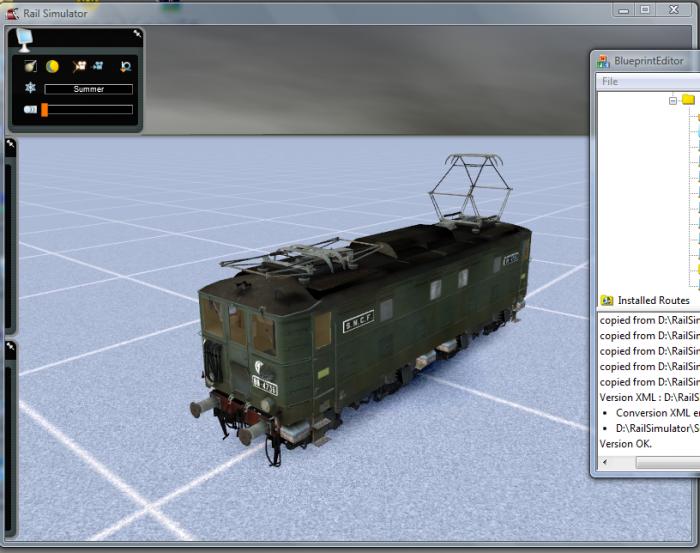Click the pin icon on upper left side panel
700x553 pixels.
pyautogui.click(x=10, y=144)
